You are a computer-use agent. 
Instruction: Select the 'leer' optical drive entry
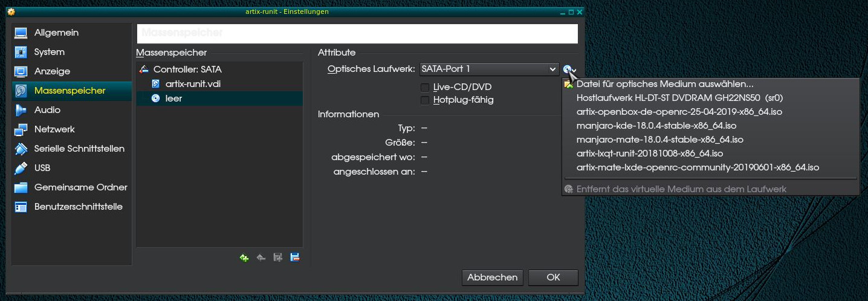173,99
